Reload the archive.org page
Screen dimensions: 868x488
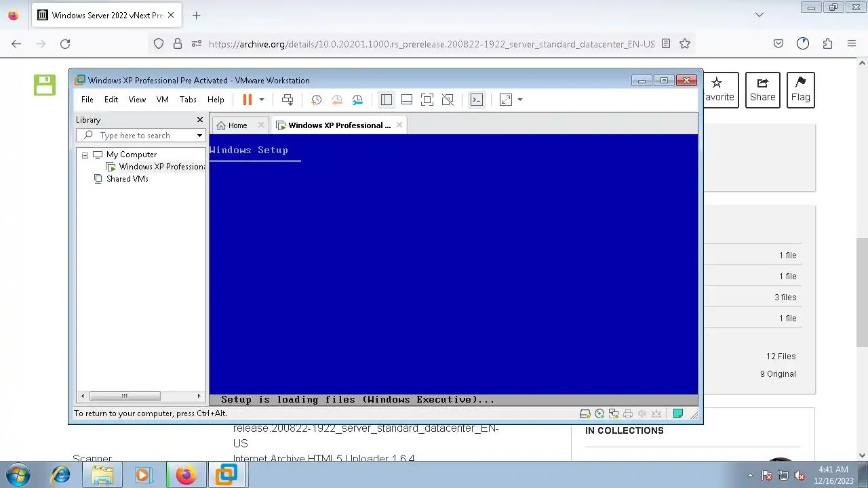coord(65,43)
